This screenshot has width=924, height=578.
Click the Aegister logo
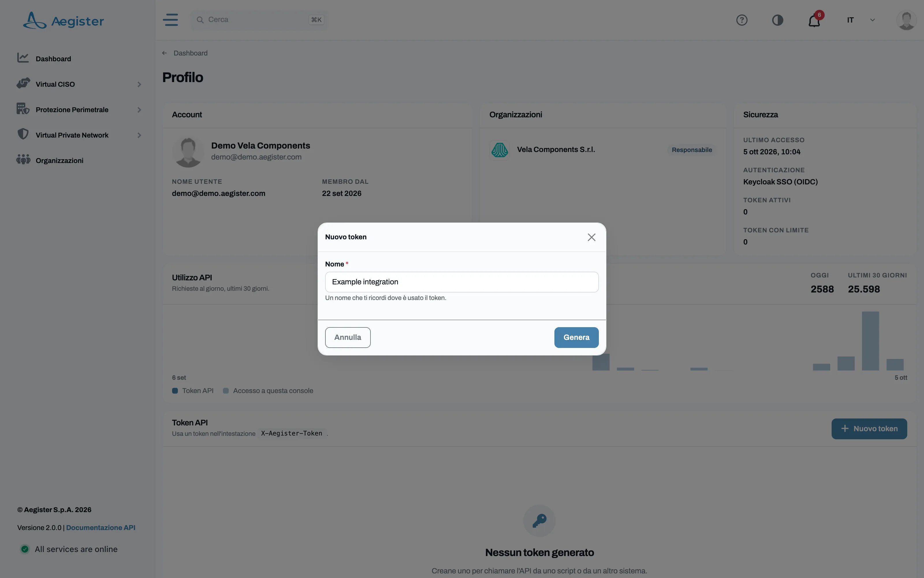pyautogui.click(x=64, y=20)
